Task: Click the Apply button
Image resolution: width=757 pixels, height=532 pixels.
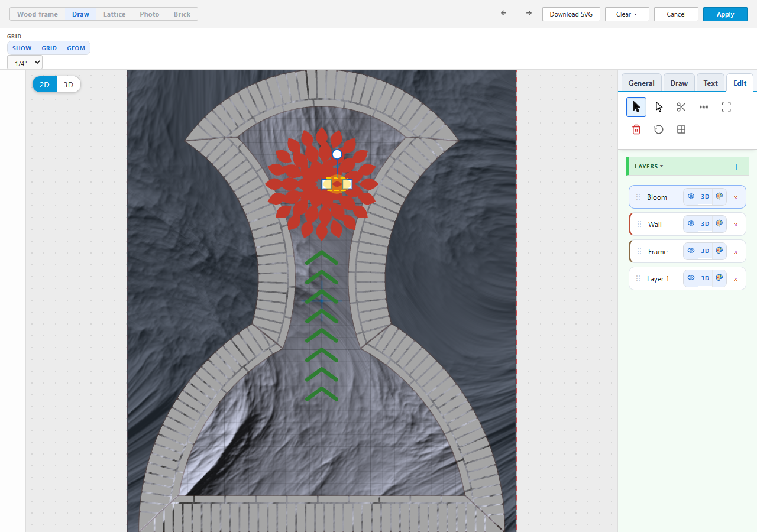Action: [725, 14]
